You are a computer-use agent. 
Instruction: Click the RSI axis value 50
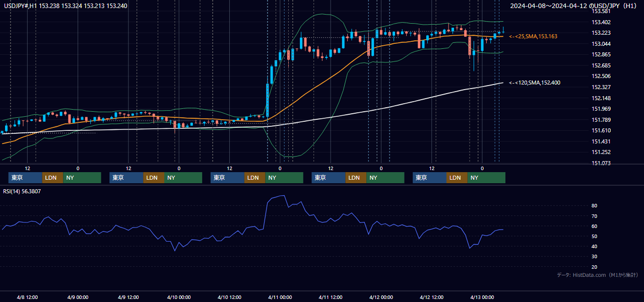pyautogui.click(x=595, y=236)
